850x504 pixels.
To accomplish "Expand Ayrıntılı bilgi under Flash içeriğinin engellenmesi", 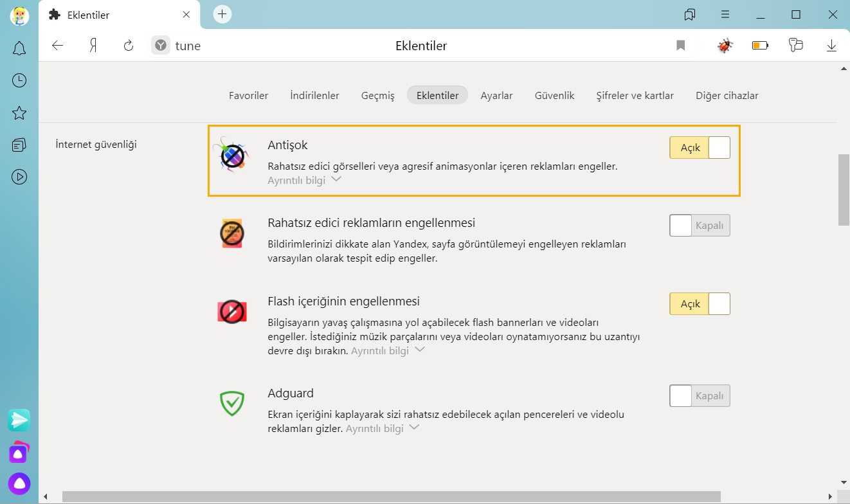I will 388,350.
